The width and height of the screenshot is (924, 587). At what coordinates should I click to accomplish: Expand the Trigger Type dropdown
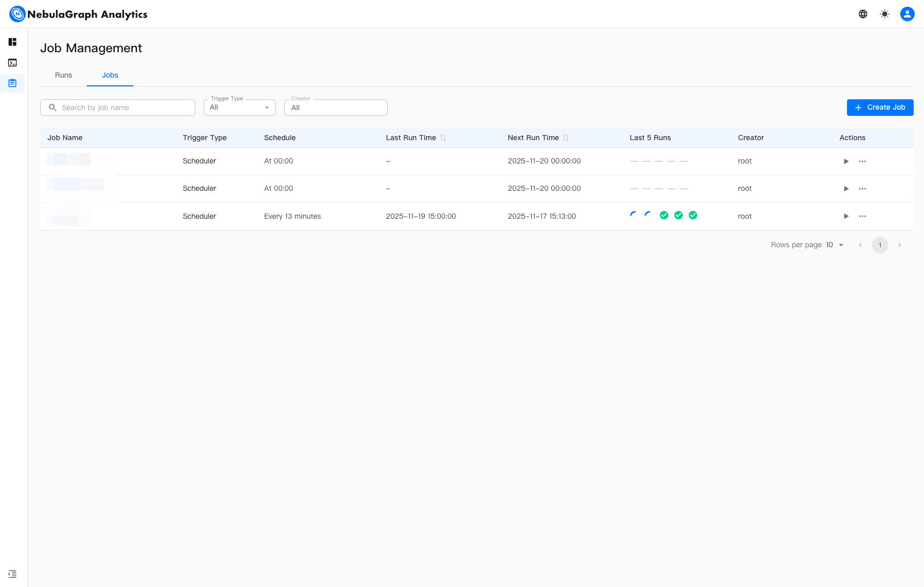pos(240,108)
